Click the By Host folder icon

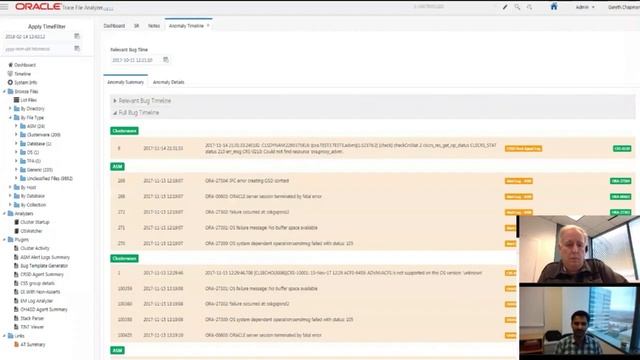tap(17, 187)
